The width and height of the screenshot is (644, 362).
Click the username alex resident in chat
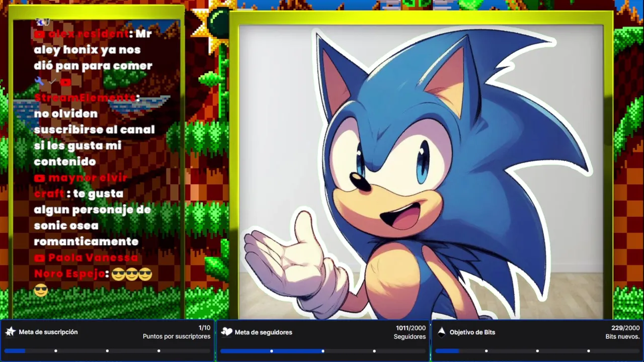point(89,34)
